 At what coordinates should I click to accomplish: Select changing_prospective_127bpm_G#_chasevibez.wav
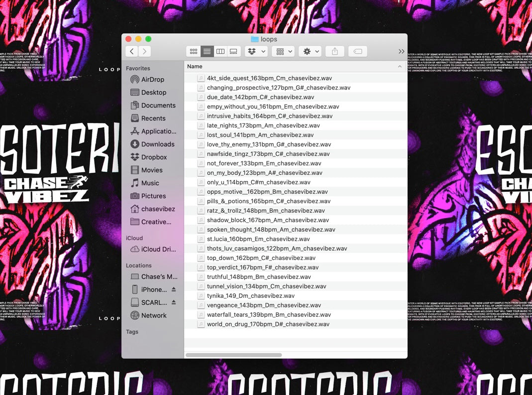tap(296, 88)
